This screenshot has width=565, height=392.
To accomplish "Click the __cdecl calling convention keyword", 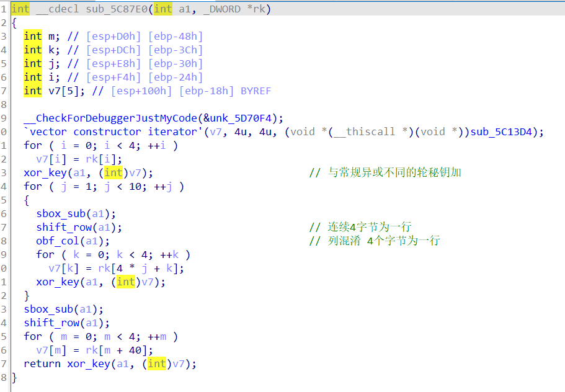I will click(57, 9).
